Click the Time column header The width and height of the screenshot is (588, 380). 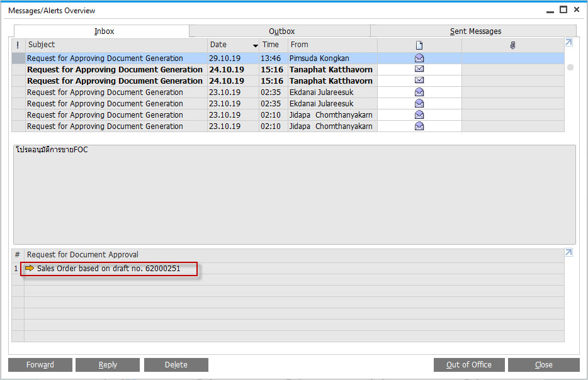[x=273, y=45]
